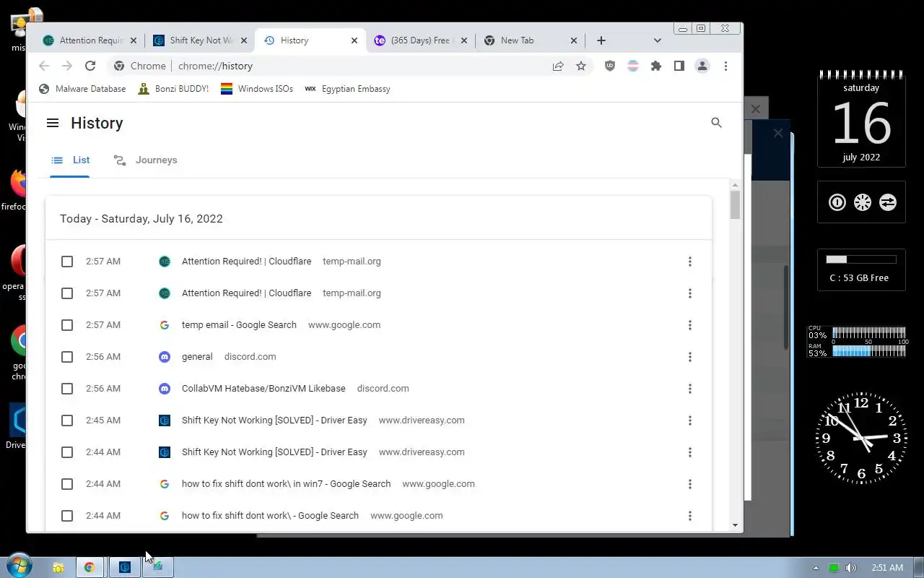Select the temp email Google Search checkbox
This screenshot has height=578, width=924.
(67, 325)
